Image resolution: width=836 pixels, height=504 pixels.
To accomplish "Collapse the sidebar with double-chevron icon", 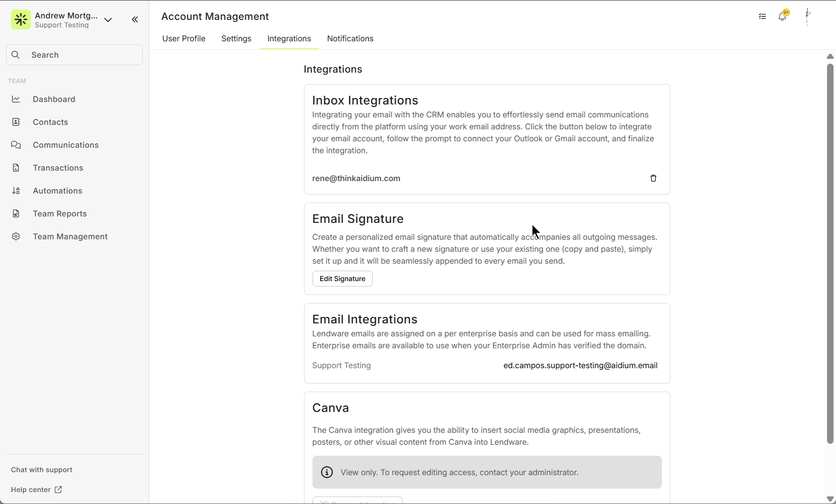I will 135,19.
